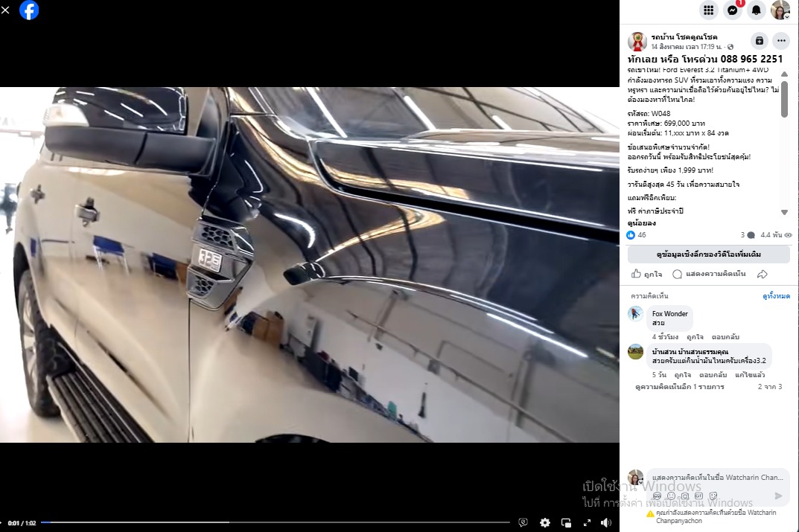Open บ้านสวน บ้านสวนธรรมคุณ profile picture
The height and width of the screenshot is (532, 799).
635,352
